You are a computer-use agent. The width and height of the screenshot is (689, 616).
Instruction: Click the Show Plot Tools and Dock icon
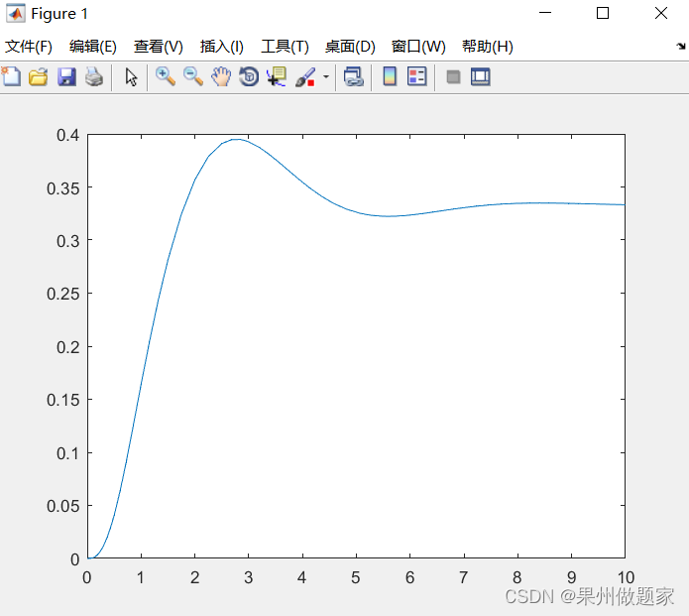click(480, 77)
